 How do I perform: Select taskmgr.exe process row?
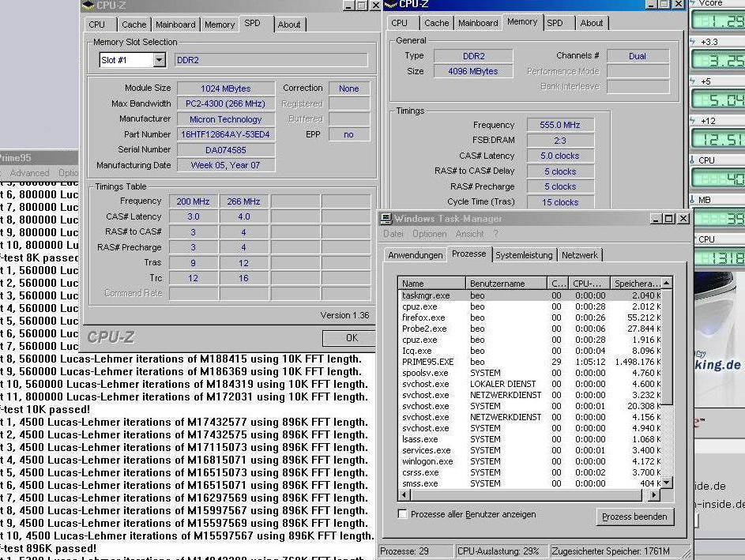click(530, 295)
